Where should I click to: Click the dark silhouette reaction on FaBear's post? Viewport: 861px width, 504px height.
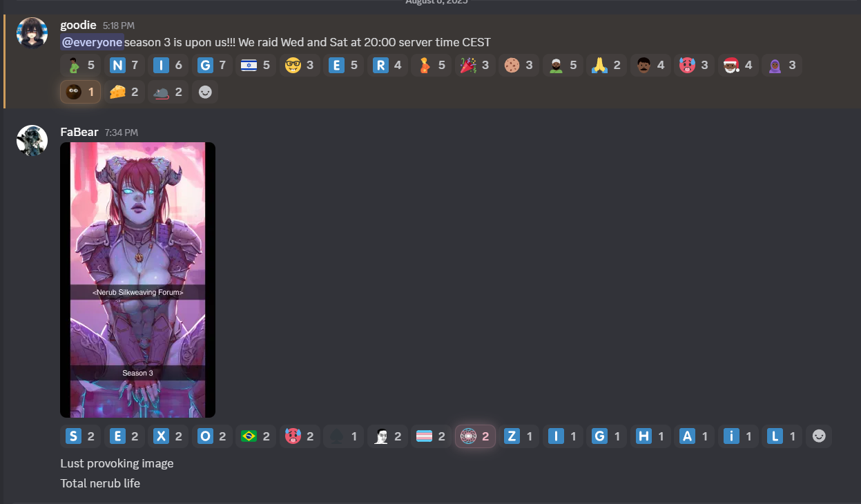pos(343,436)
